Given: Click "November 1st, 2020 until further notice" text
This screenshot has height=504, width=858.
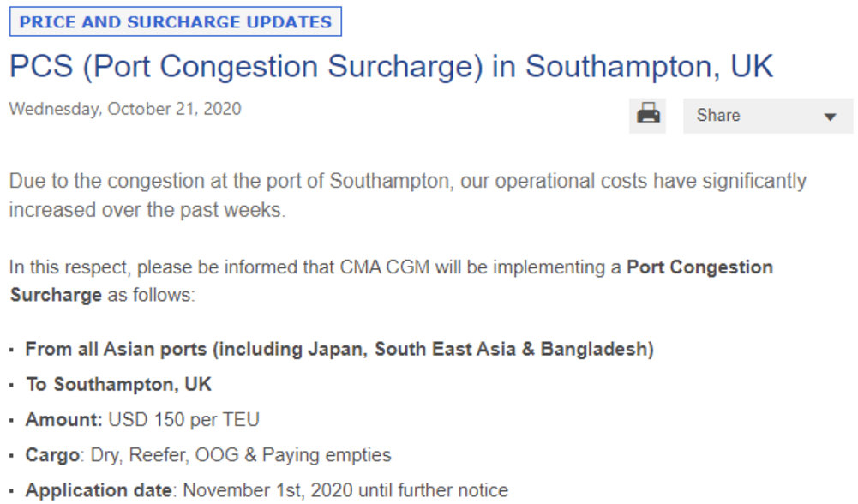Looking at the screenshot, I should click(x=345, y=490).
